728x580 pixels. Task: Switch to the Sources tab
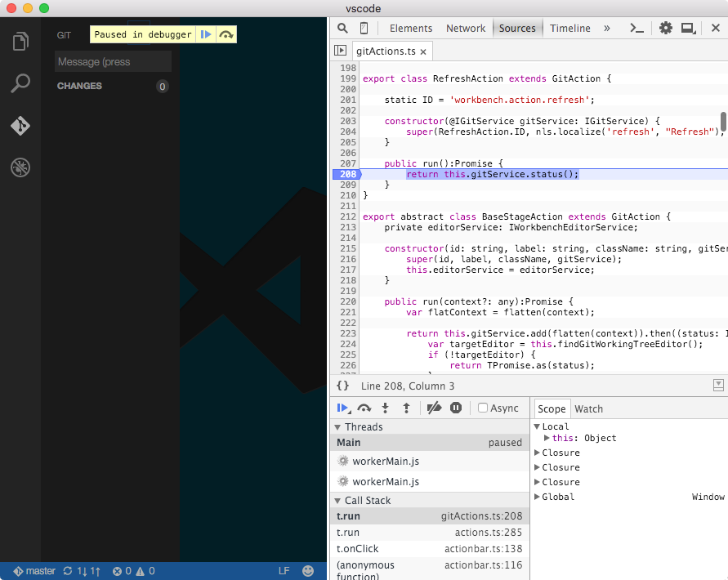tap(517, 29)
